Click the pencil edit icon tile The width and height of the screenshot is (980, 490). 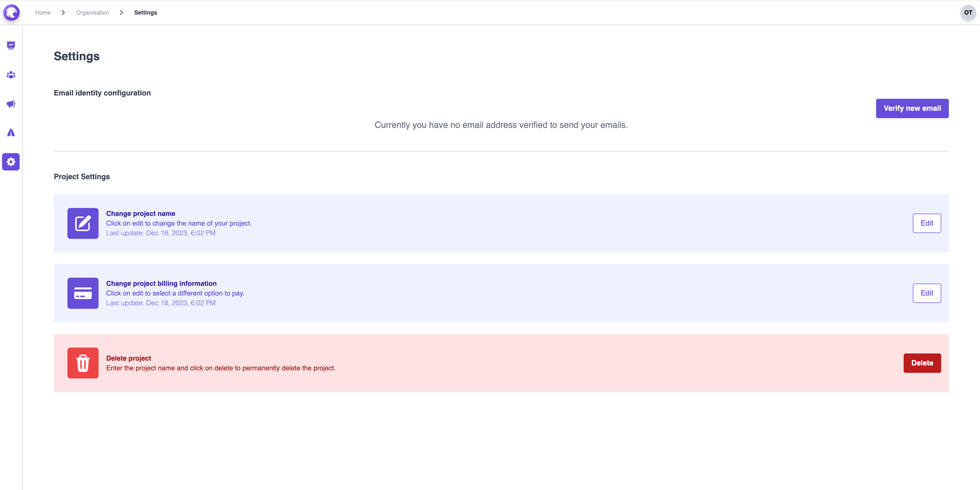click(x=83, y=224)
